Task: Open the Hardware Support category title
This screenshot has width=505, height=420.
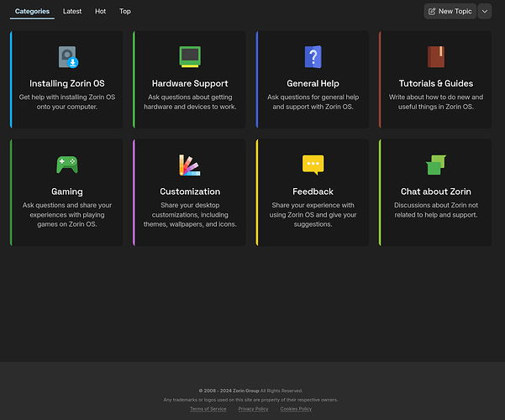Action: 190,84
